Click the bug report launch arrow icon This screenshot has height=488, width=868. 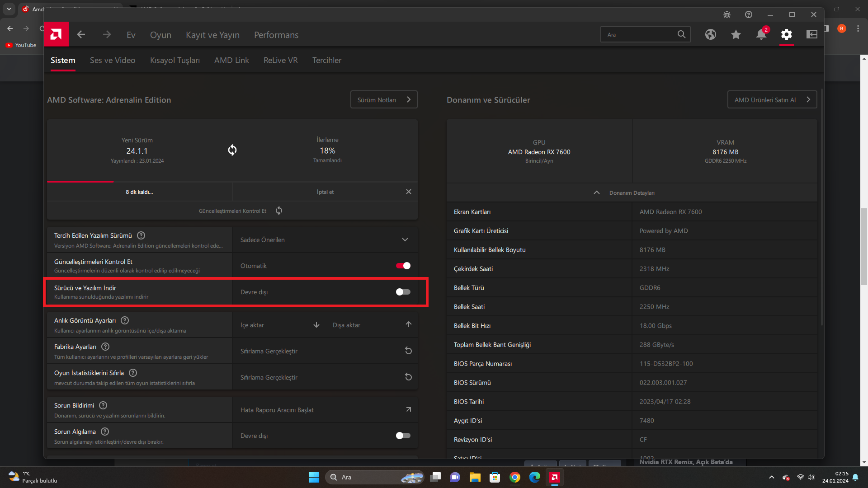408,409
